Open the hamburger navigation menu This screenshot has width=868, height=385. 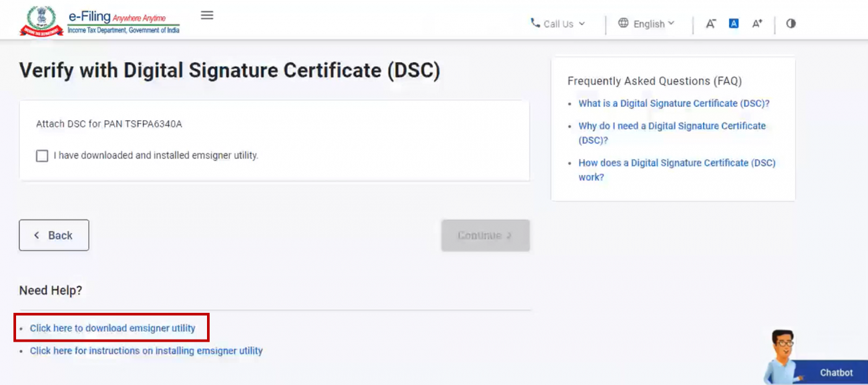[207, 15]
